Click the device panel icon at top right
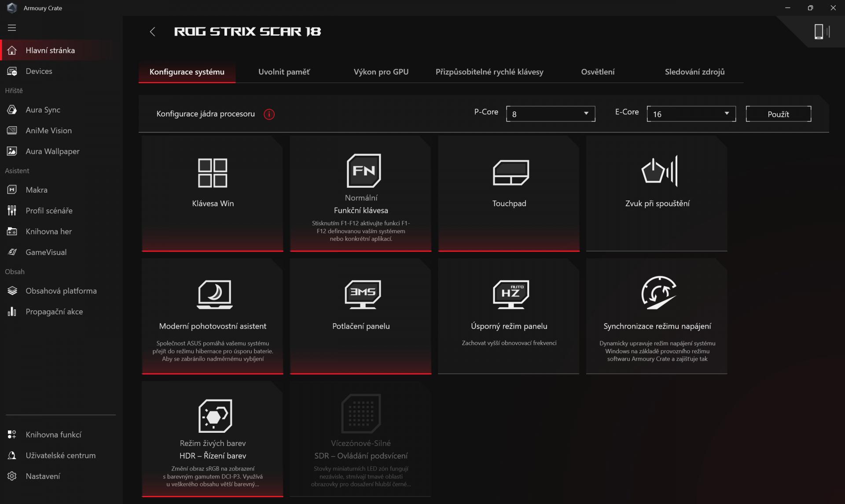845x504 pixels. (x=822, y=32)
